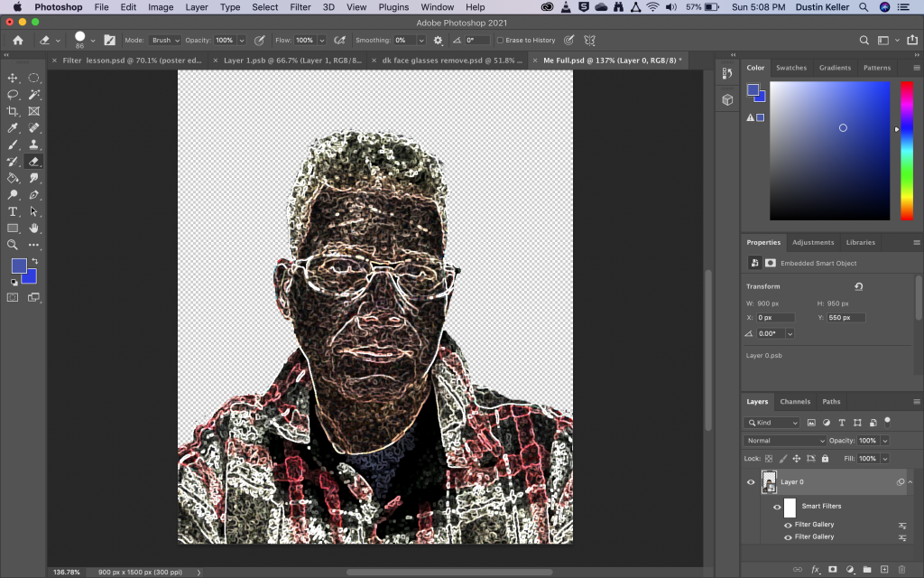
Task: Hide Layer 0 using its eye icon
Action: pyautogui.click(x=751, y=482)
